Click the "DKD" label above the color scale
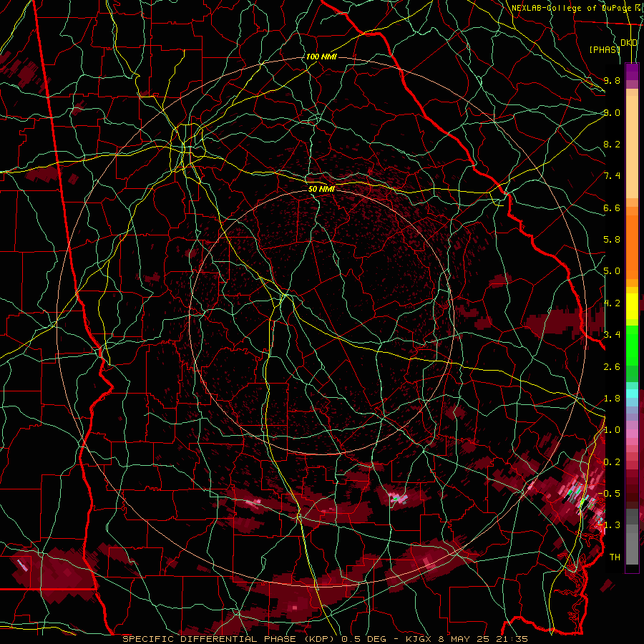644x644 pixels. [x=629, y=43]
